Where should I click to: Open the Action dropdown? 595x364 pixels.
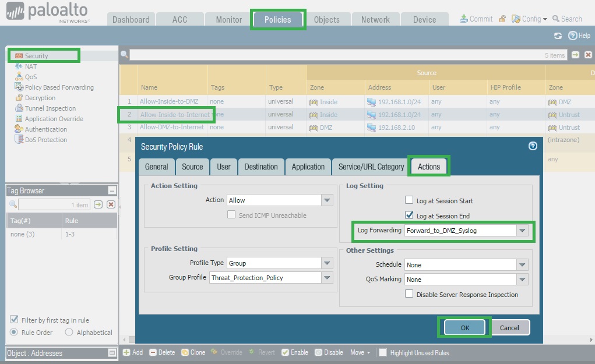pos(326,200)
